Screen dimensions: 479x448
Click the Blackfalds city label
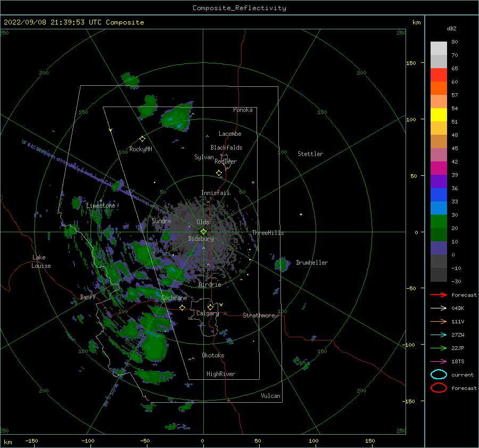(226, 148)
